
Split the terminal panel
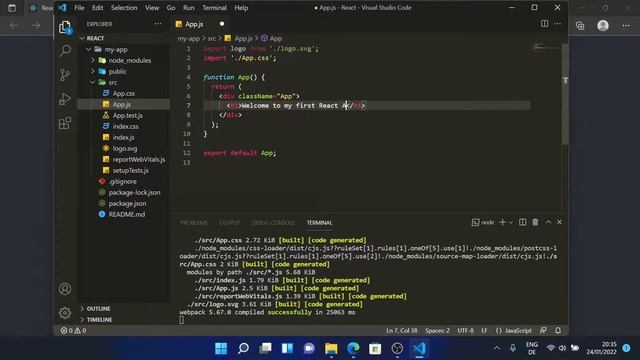tap(522, 222)
